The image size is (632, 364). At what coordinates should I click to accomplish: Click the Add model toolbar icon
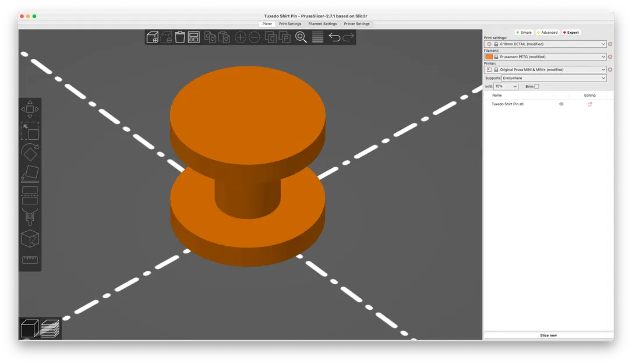153,37
